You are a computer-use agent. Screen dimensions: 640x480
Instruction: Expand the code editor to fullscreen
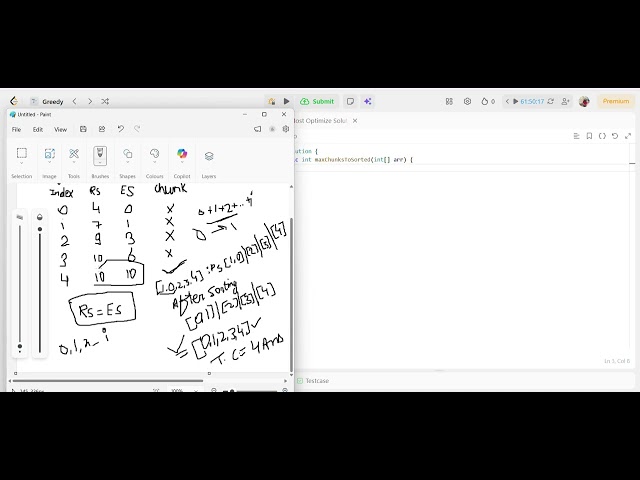[x=628, y=136]
